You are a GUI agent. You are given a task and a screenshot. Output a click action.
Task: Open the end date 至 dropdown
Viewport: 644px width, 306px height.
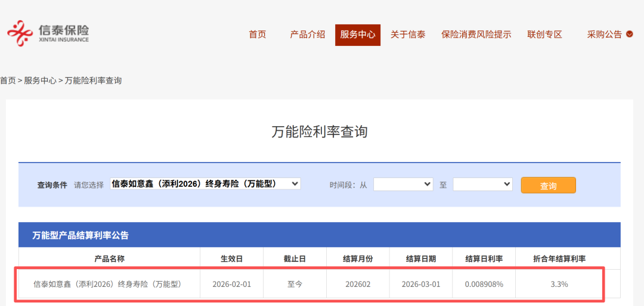482,184
